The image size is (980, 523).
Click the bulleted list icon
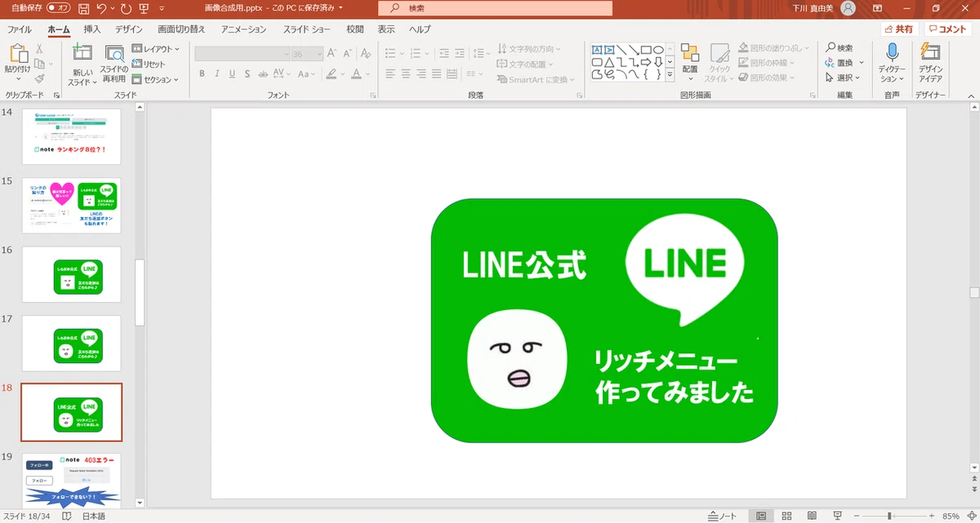(x=390, y=54)
